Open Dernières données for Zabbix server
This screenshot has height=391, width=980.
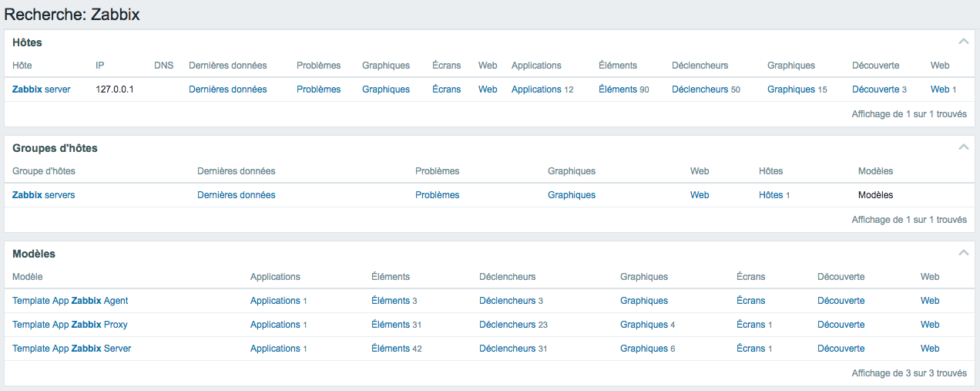(228, 89)
